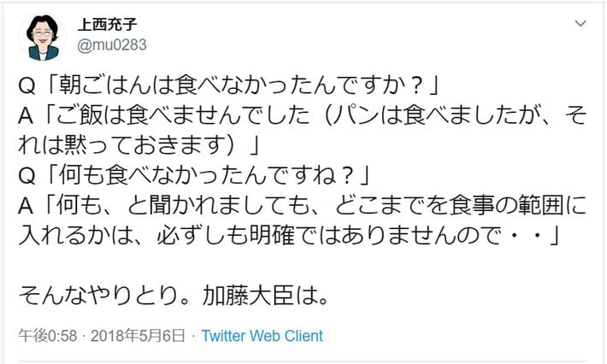Click the first Q at the tweet start
The width and height of the screenshot is (607, 364).
pyautogui.click(x=25, y=87)
